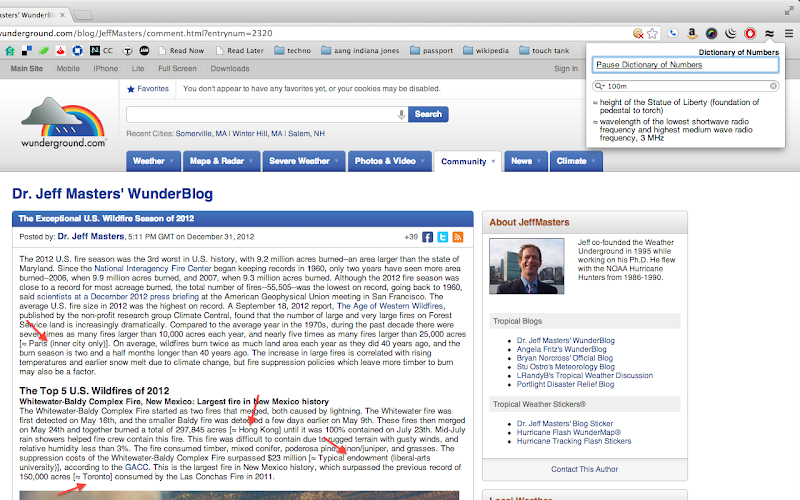Select the shortwave radio wavelength result
This screenshot has width=800, height=500.
tap(676, 130)
